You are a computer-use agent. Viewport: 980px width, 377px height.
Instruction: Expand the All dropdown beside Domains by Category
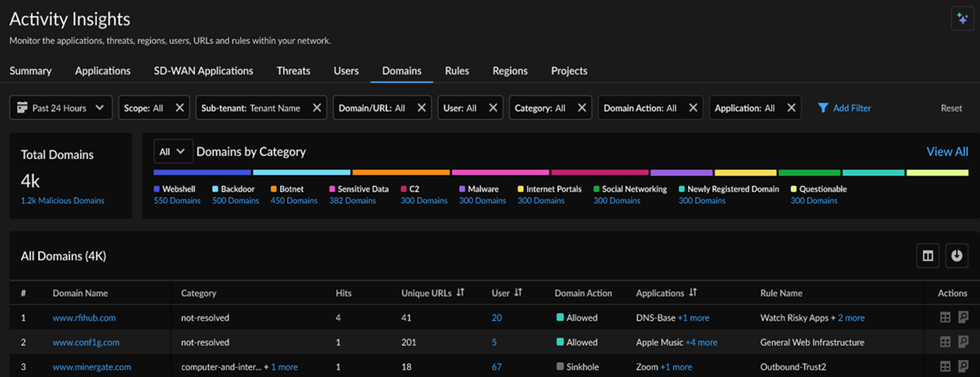tap(173, 152)
